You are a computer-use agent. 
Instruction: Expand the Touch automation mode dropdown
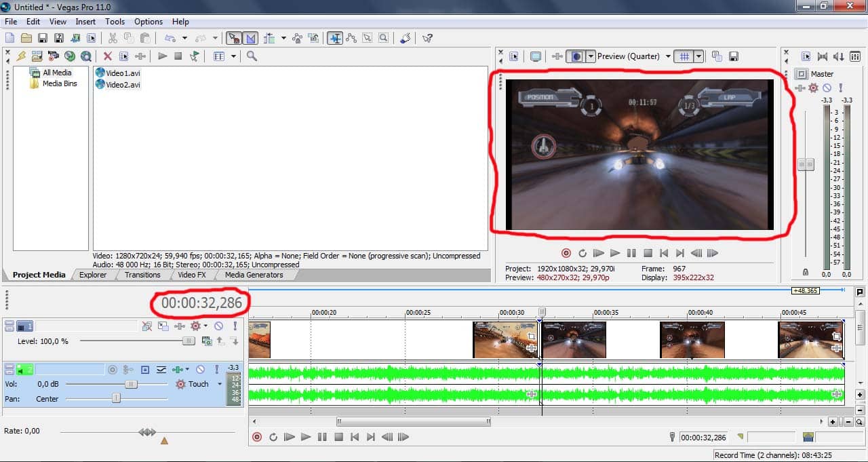pyautogui.click(x=220, y=384)
